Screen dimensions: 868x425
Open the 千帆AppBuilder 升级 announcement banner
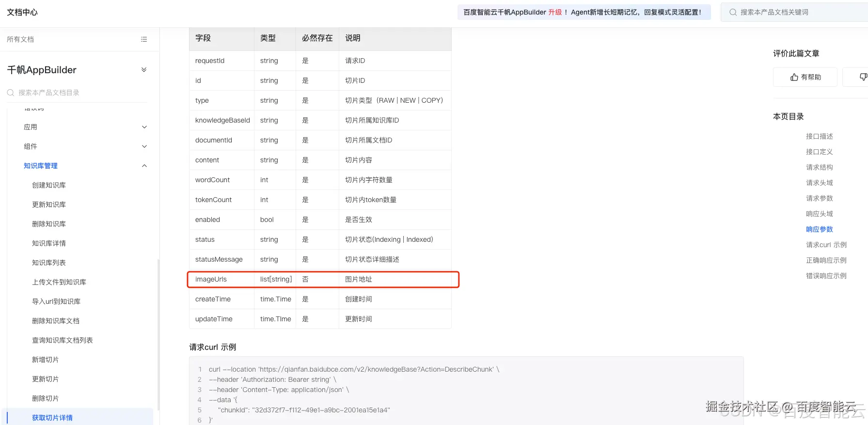coord(584,12)
